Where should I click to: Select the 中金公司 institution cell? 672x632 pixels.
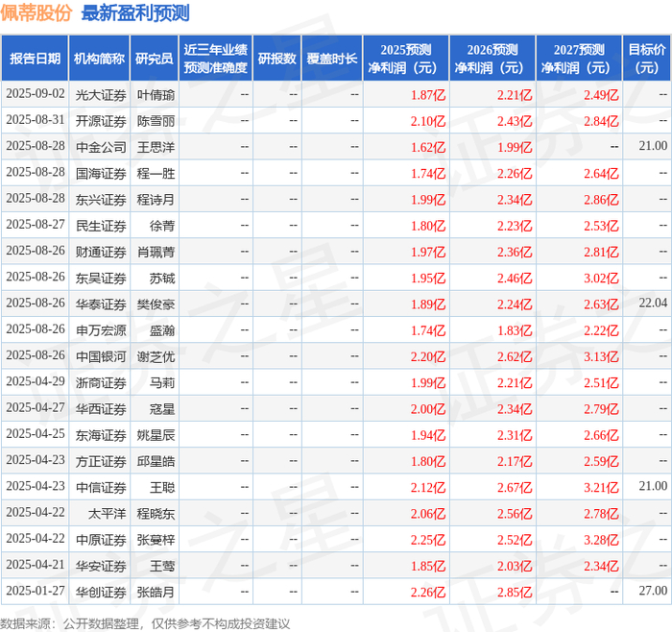click(x=101, y=147)
